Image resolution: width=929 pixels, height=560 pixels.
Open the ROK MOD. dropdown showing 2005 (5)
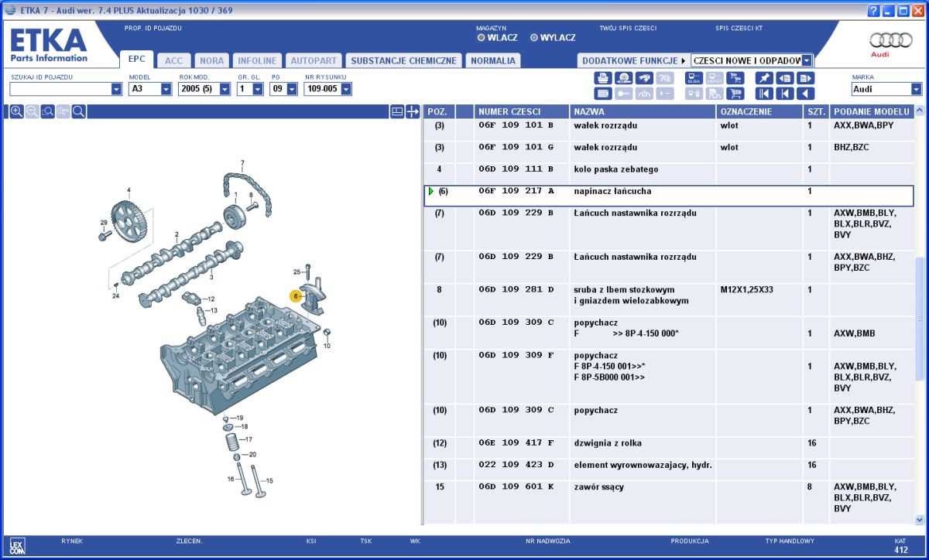(225, 89)
